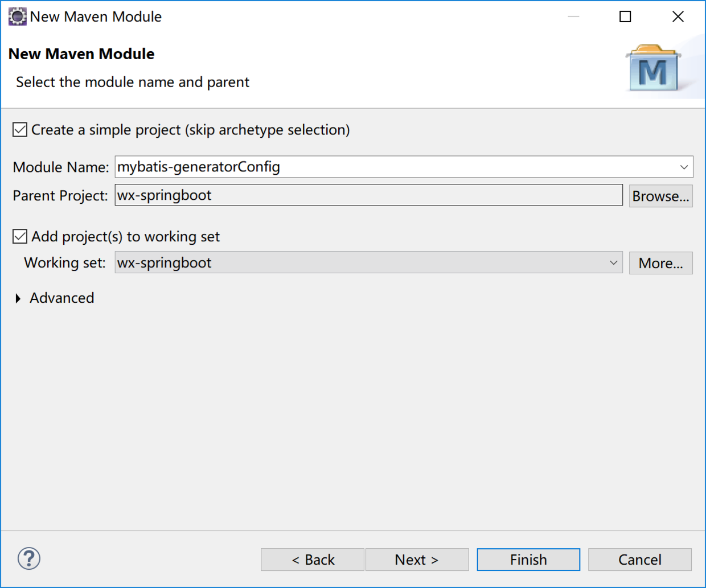Cancel the New Maven Module wizard
Screen dimensions: 706x588
click(639, 560)
